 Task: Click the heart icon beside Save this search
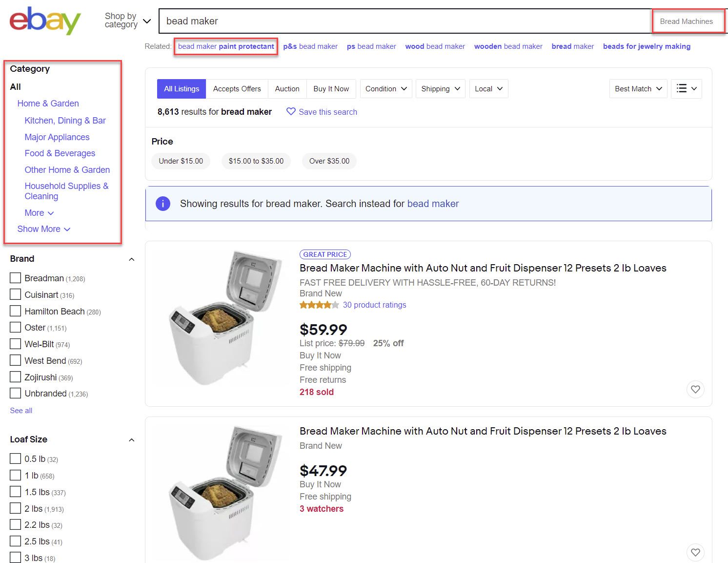pyautogui.click(x=291, y=111)
